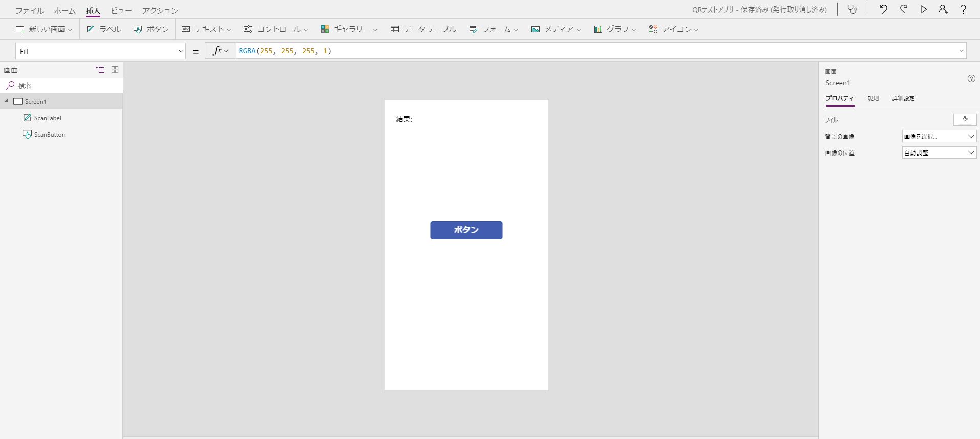The image size is (980, 439).
Task: Switch to thumbnail grid view icon
Action: 115,70
